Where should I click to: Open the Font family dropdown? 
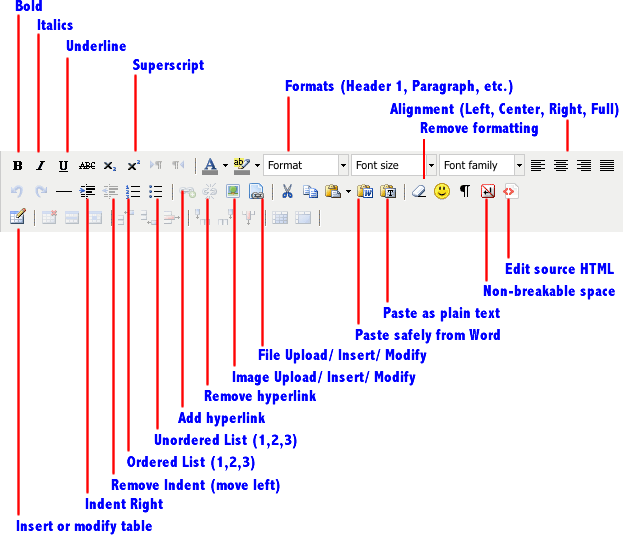pyautogui.click(x=482, y=165)
